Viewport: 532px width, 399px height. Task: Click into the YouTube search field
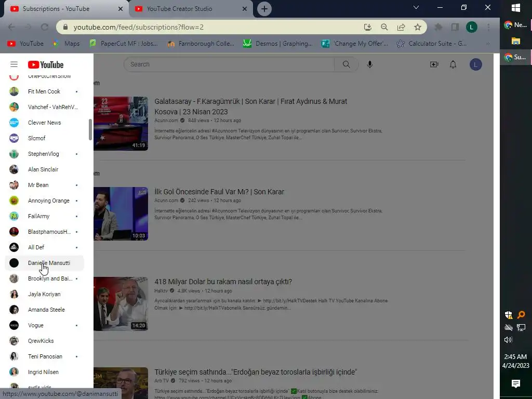coord(229,64)
